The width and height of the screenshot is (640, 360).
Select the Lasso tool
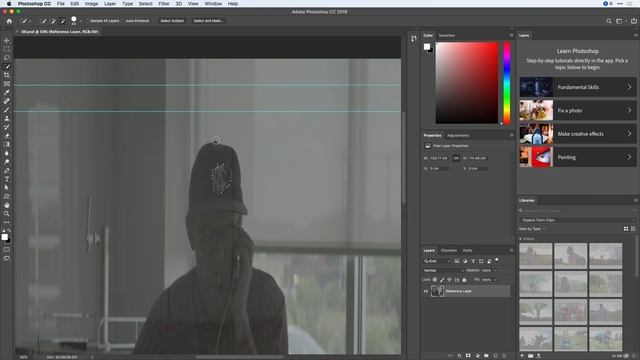tap(7, 58)
